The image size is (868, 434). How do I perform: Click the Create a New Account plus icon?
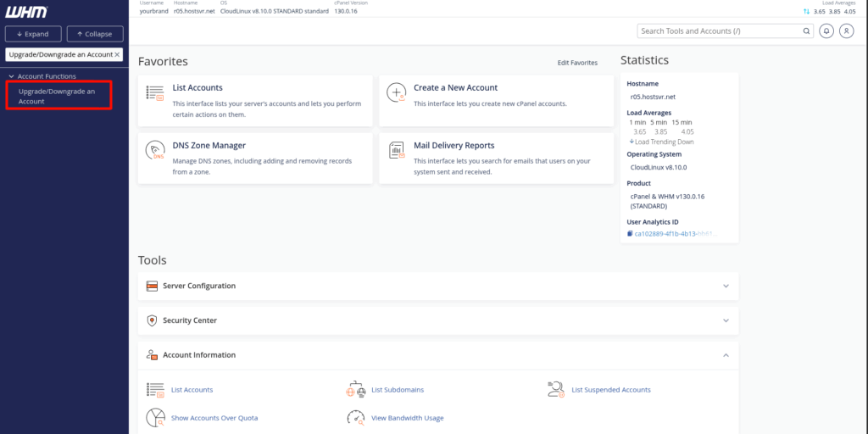[x=396, y=92]
